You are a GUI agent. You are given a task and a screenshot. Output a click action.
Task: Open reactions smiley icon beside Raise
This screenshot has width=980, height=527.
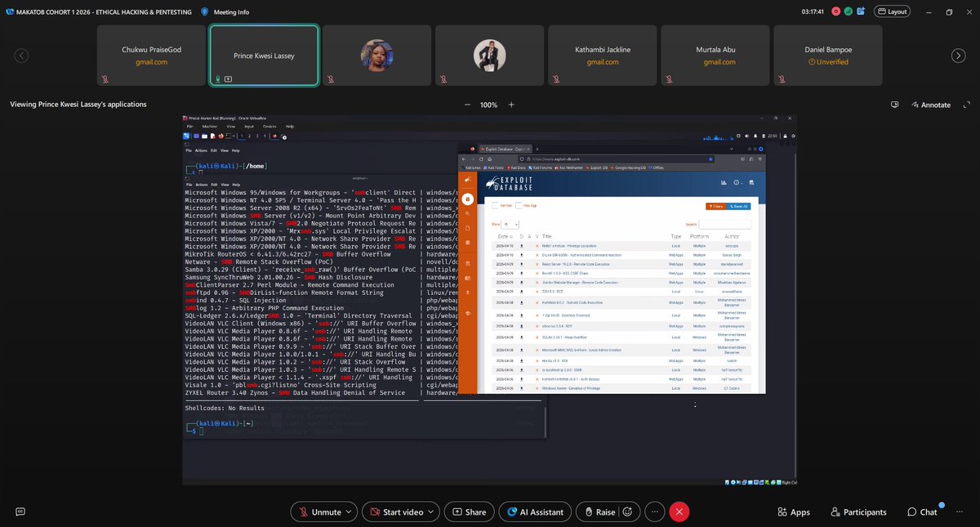(628, 511)
